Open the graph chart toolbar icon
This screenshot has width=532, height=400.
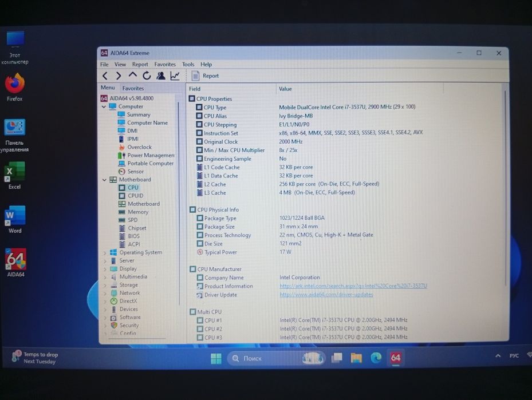pos(175,76)
